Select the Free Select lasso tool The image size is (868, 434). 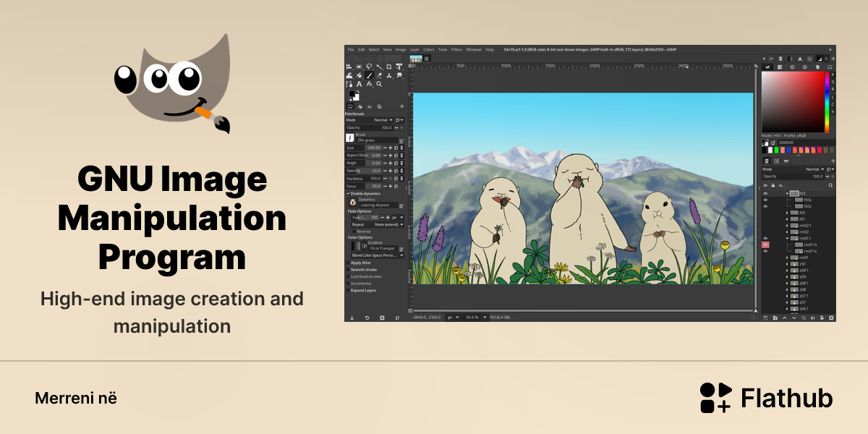(x=369, y=67)
